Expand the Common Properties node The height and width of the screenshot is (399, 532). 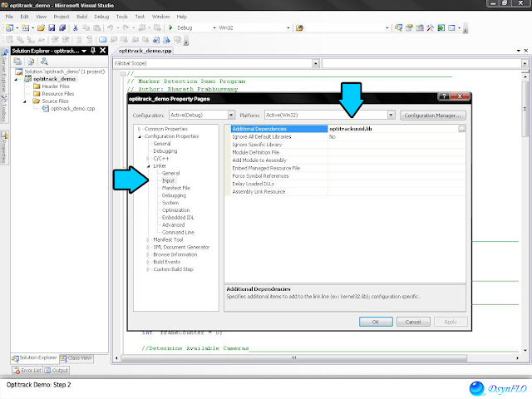139,129
